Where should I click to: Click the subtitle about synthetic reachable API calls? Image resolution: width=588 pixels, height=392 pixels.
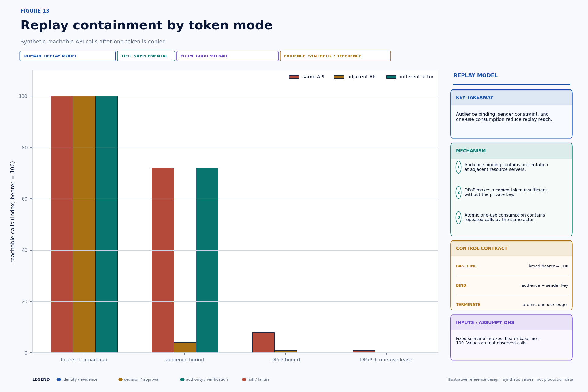click(93, 42)
